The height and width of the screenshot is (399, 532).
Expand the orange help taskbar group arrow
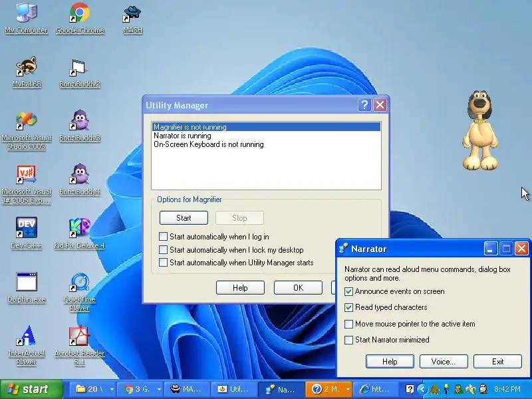click(x=348, y=389)
